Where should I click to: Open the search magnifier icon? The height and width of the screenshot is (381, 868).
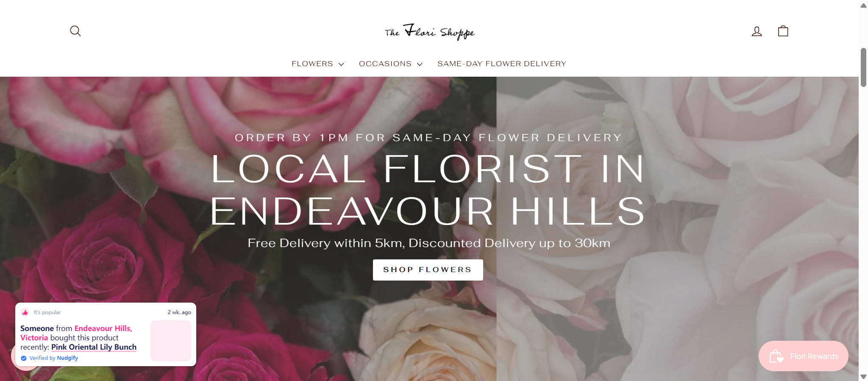75,31
